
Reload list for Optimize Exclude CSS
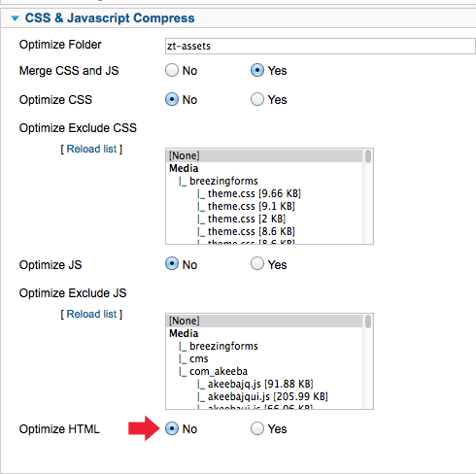91,149
